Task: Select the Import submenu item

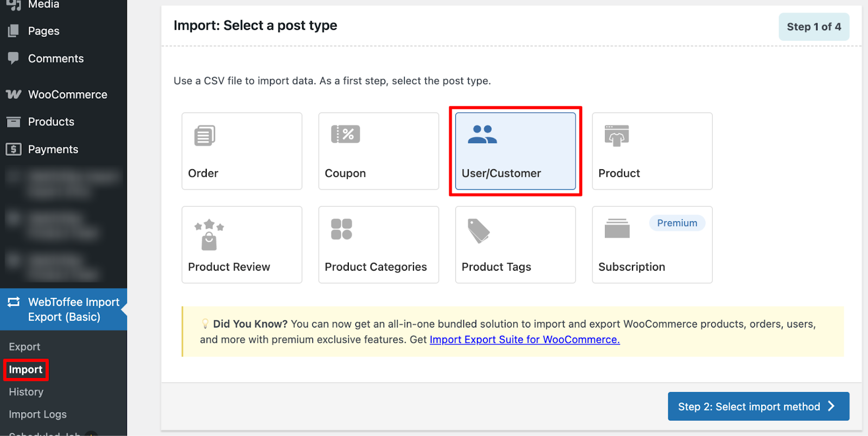Action: point(25,369)
